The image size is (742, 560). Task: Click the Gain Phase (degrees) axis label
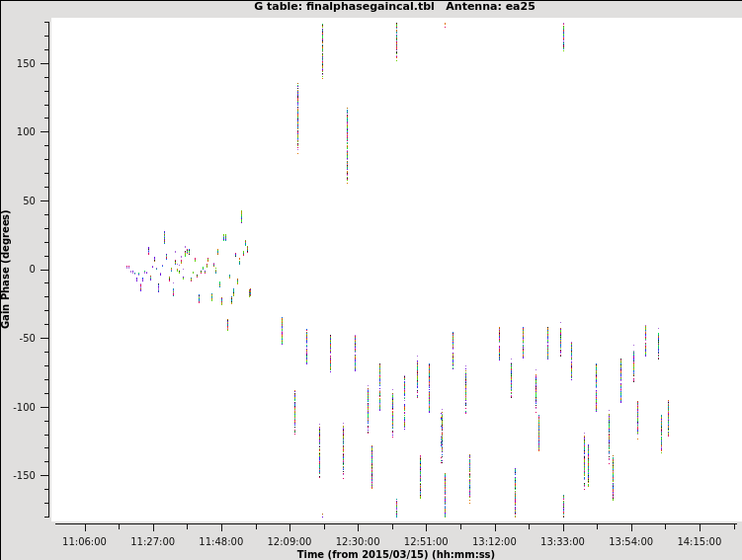tap(7, 269)
